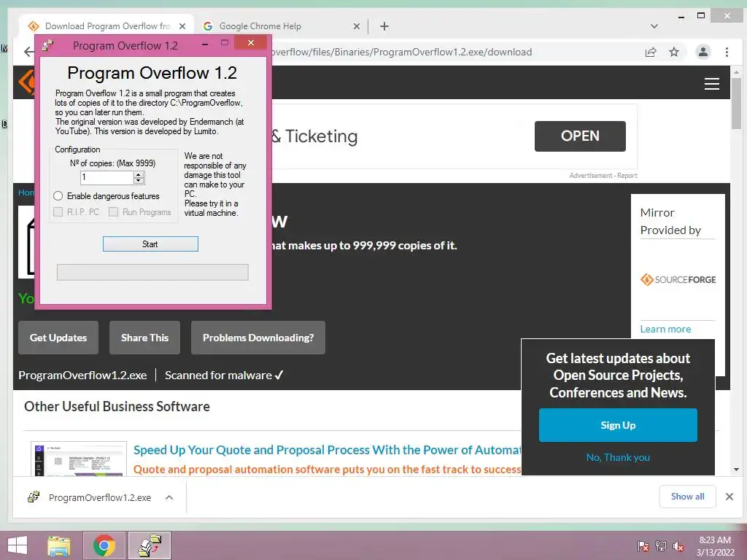Open a new tab with plus button
The image size is (747, 560).
click(384, 26)
